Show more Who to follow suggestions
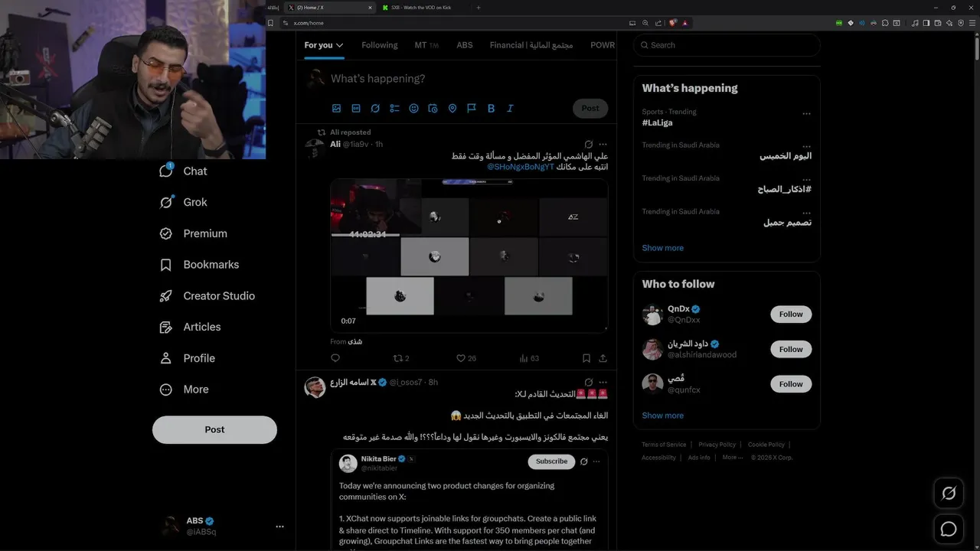Image resolution: width=980 pixels, height=551 pixels. click(x=663, y=416)
